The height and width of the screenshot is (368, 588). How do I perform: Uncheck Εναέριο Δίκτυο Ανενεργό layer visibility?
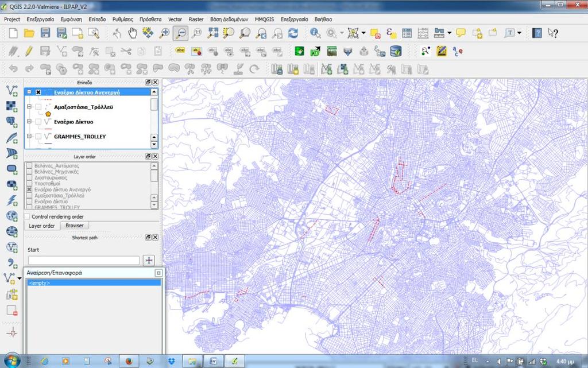(x=38, y=92)
